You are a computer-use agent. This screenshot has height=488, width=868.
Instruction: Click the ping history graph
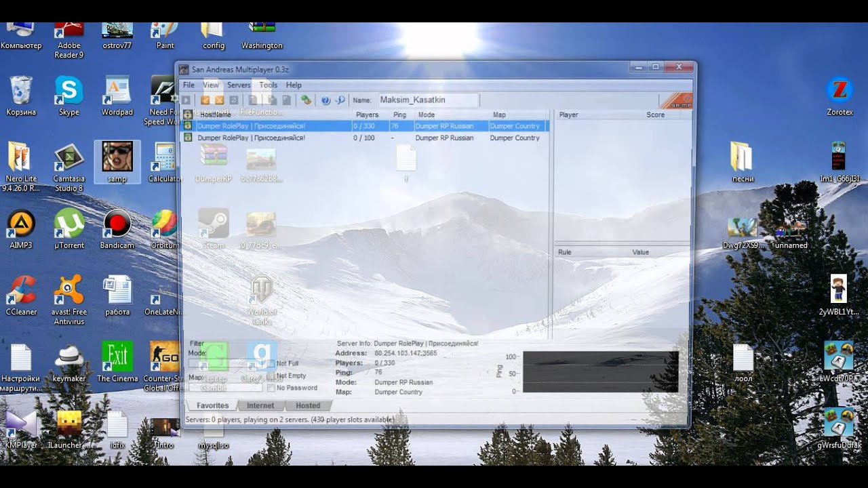tap(600, 371)
